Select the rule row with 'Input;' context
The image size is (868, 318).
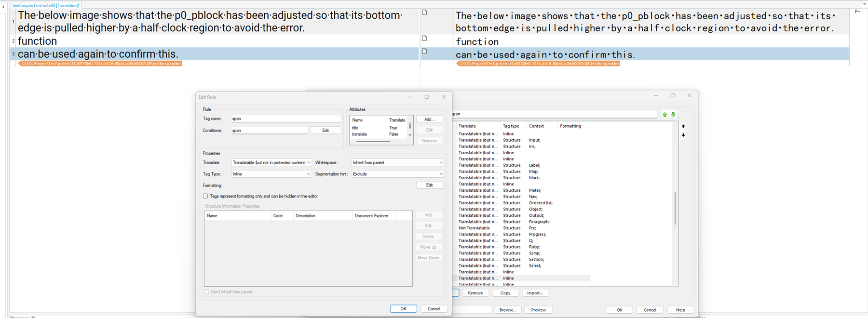pyautogui.click(x=523, y=140)
